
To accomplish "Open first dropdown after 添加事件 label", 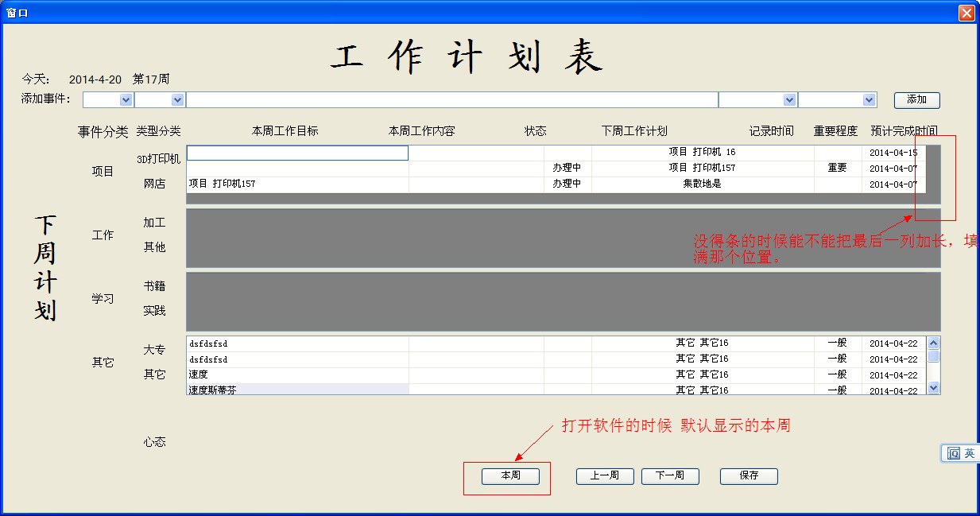I will point(126,100).
